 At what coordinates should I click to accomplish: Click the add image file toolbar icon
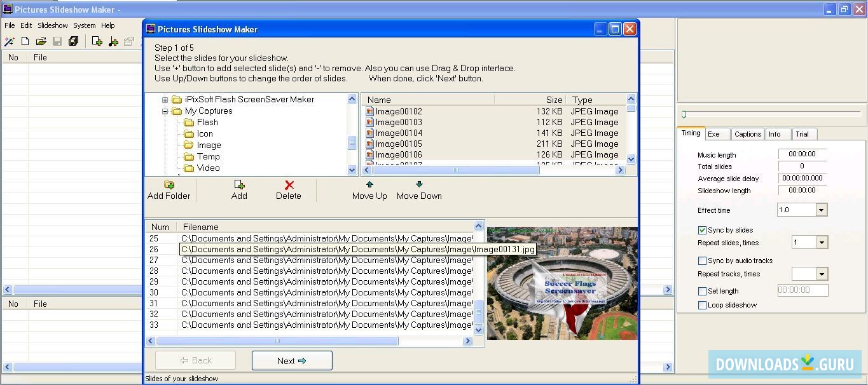(x=96, y=41)
